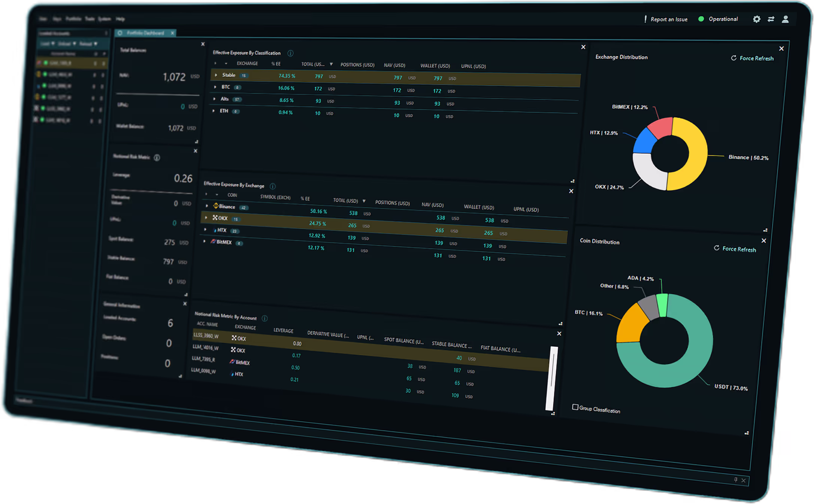The image size is (814, 504).
Task: Click the Leverage value '0.26'
Action: point(183,178)
